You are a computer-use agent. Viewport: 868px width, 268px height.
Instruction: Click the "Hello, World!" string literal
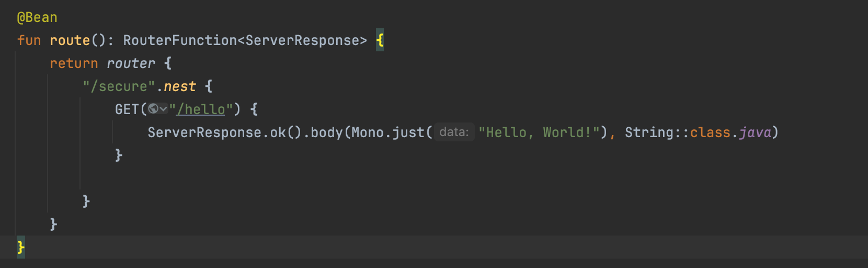[x=539, y=132]
